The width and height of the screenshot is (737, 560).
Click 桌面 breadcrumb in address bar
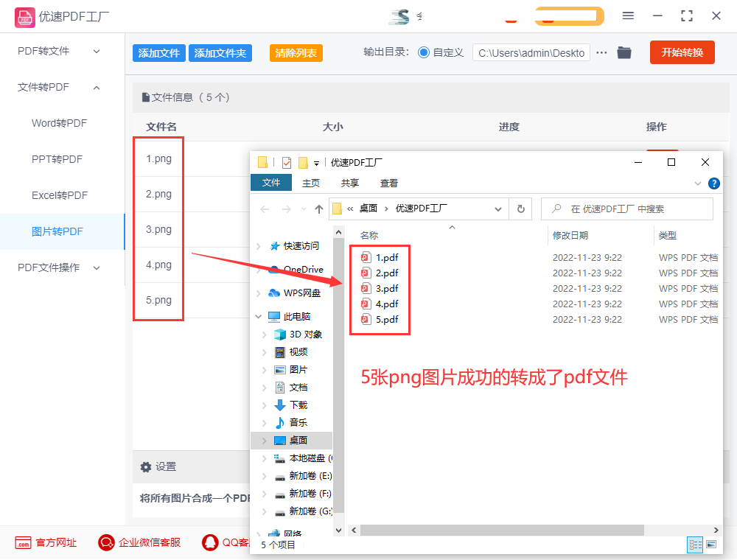coord(368,209)
